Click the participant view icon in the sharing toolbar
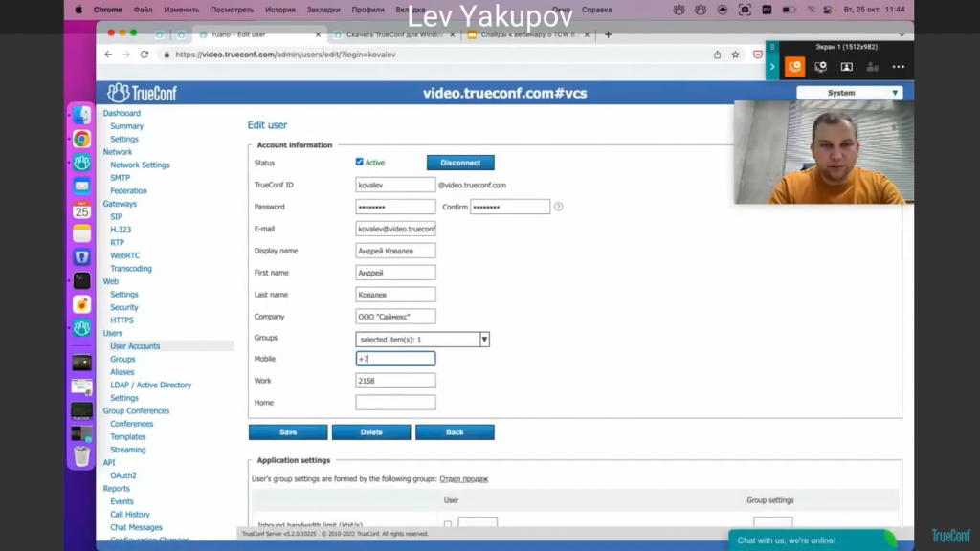The width and height of the screenshot is (980, 551). (x=846, y=67)
